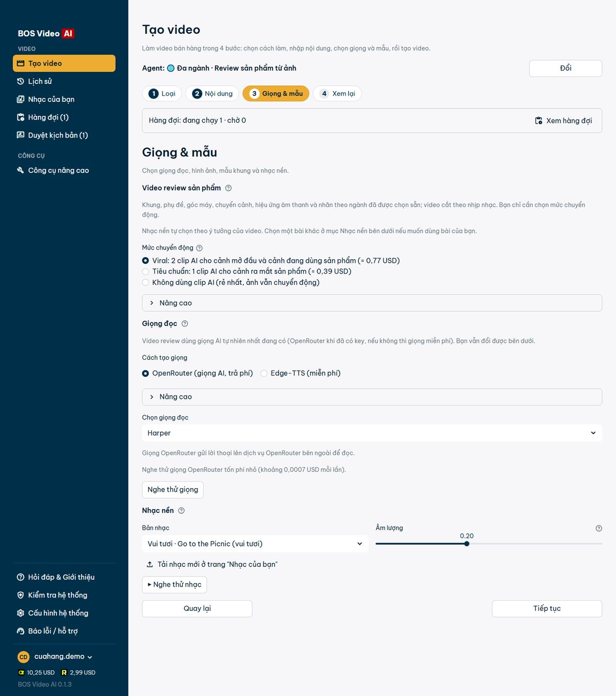Click Nghe thử giọng button
The height and width of the screenshot is (696, 616).
pos(172,490)
